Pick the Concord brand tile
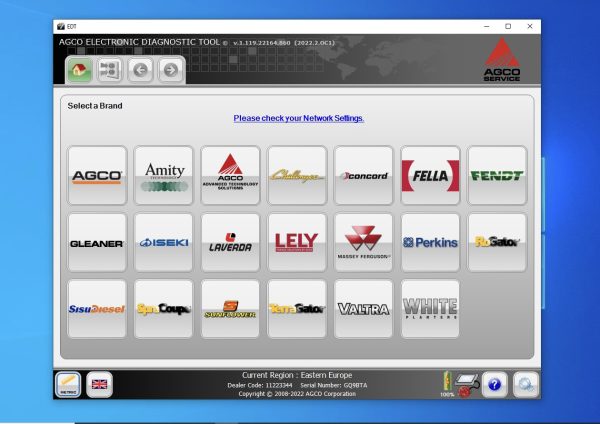 [364, 175]
